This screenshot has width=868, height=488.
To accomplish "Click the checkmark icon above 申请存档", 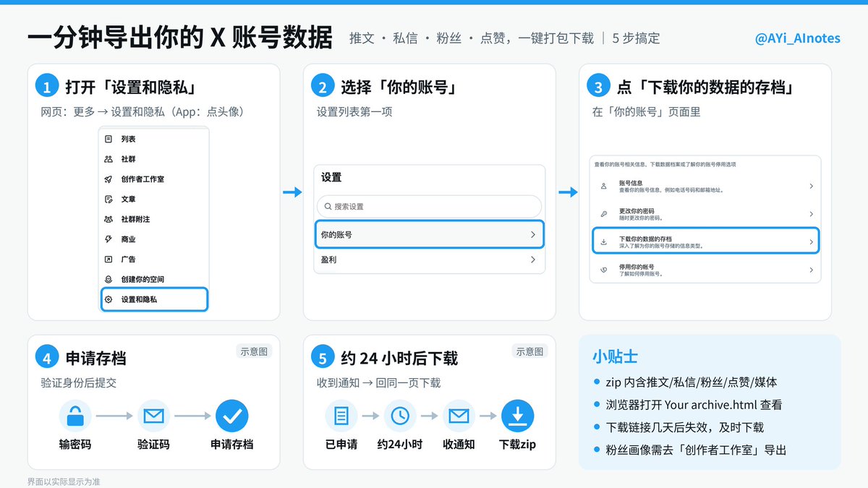I will 231,416.
